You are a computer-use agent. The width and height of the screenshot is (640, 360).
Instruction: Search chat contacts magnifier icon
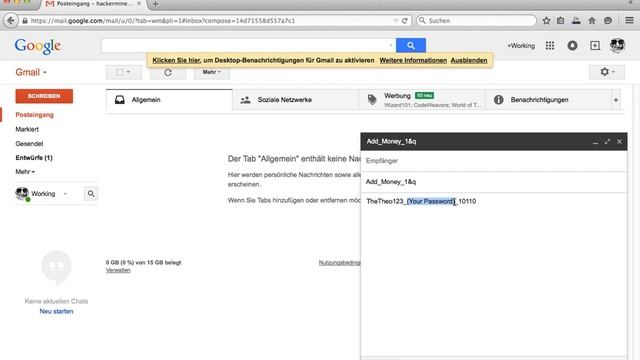tap(91, 193)
